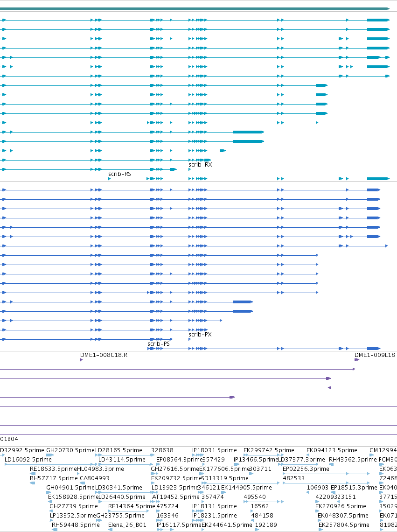Select the HL04983.3prime EST label
Image resolution: width=397 pixels, height=532 pixels.
(x=100, y=469)
